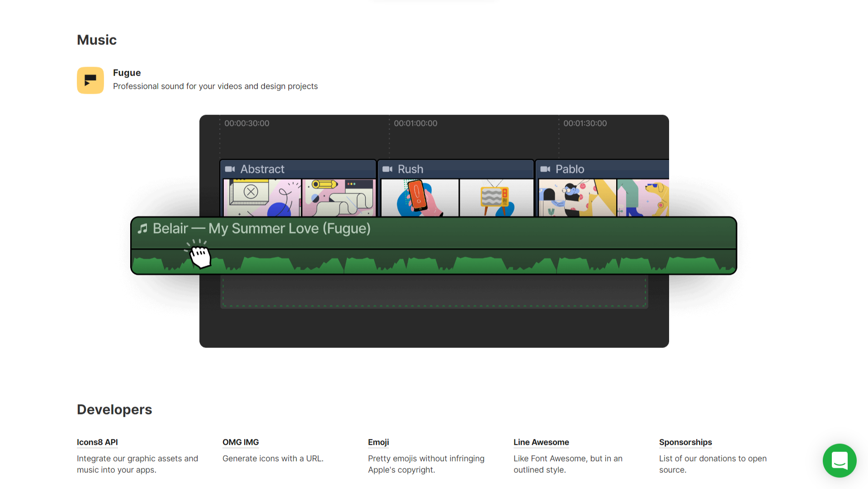868x489 pixels.
Task: Click the Music section heading
Action: coord(97,40)
